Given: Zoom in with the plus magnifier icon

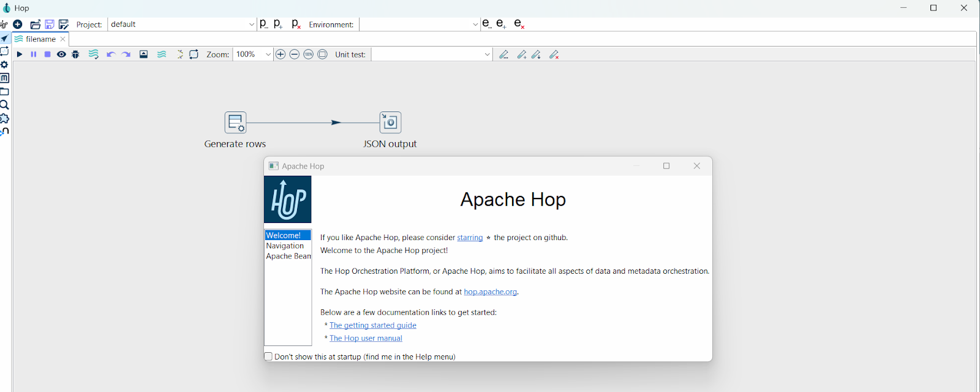Looking at the screenshot, I should pos(281,55).
